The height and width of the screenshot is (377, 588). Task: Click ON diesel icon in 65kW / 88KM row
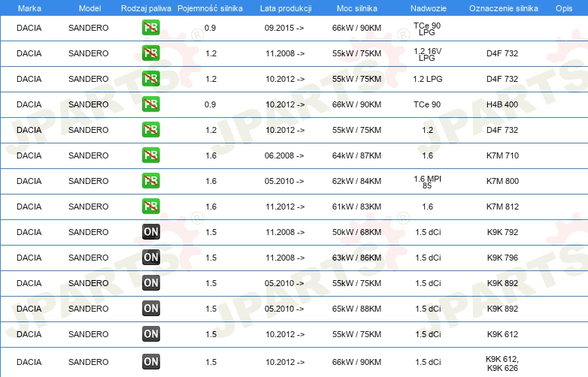pos(150,309)
